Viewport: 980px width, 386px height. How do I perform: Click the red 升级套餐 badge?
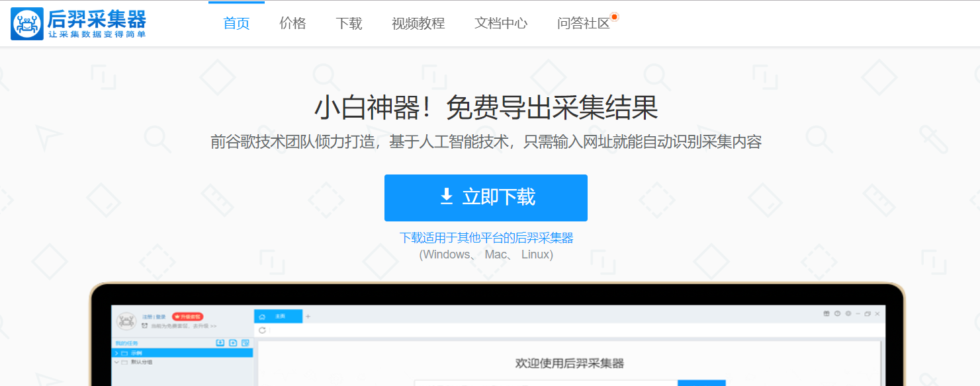click(x=188, y=317)
